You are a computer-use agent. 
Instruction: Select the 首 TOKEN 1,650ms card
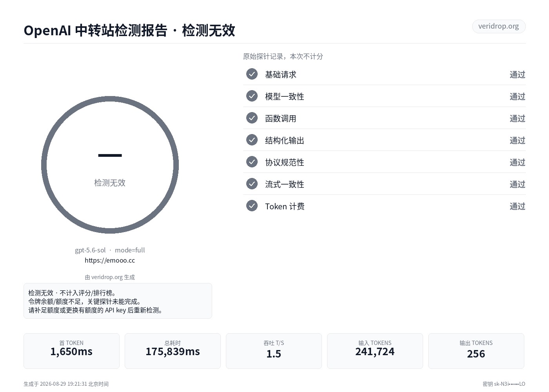pos(71,351)
